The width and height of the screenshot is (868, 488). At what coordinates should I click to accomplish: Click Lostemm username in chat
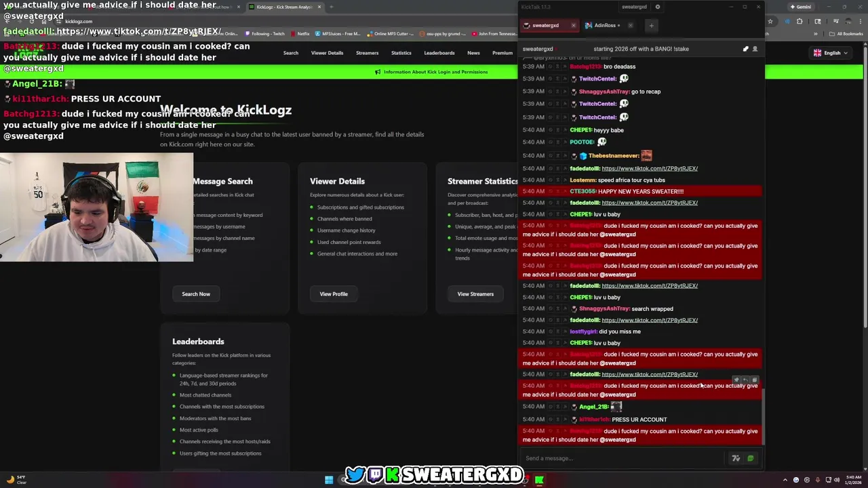pyautogui.click(x=583, y=180)
